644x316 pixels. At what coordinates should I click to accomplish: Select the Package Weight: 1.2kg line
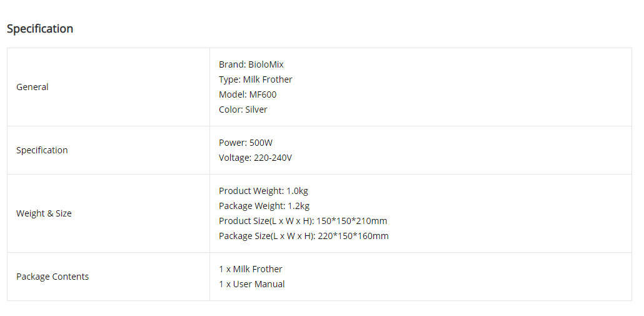point(264,206)
